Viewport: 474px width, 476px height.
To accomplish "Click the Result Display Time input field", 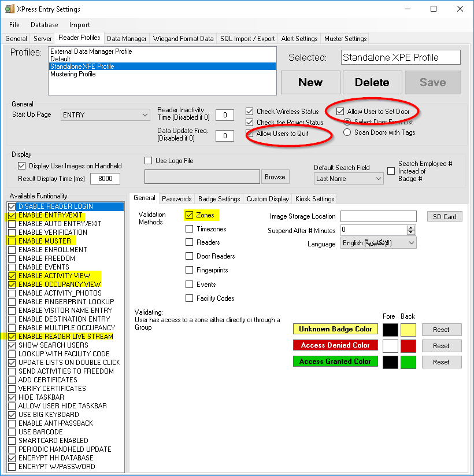I will [105, 179].
